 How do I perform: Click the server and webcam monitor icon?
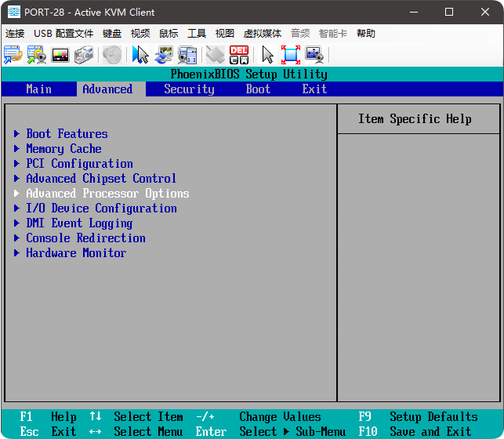click(187, 55)
